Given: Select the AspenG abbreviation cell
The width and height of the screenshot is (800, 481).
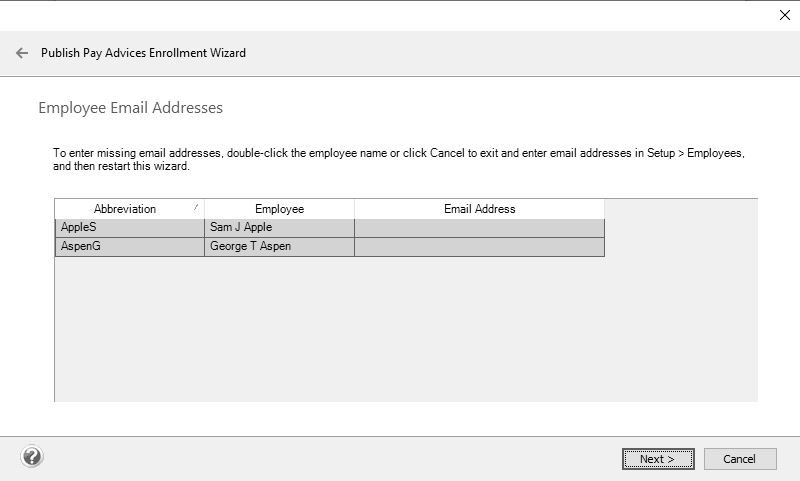Looking at the screenshot, I should 129,247.
